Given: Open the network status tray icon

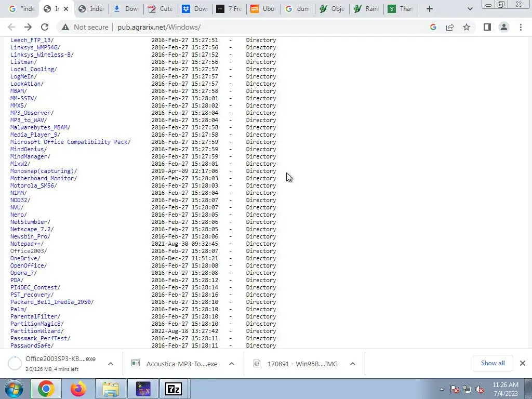Looking at the screenshot, I should coord(467,390).
